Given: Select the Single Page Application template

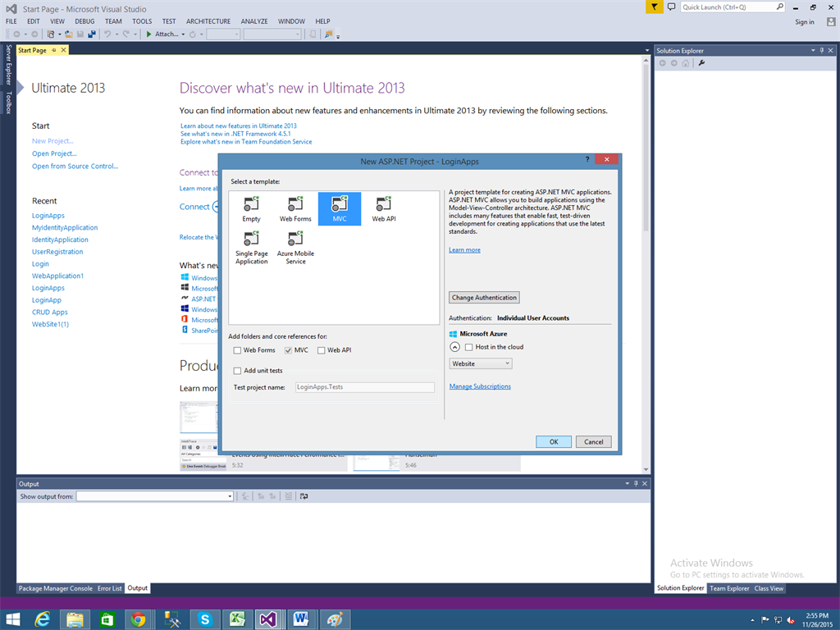Looking at the screenshot, I should (x=251, y=248).
